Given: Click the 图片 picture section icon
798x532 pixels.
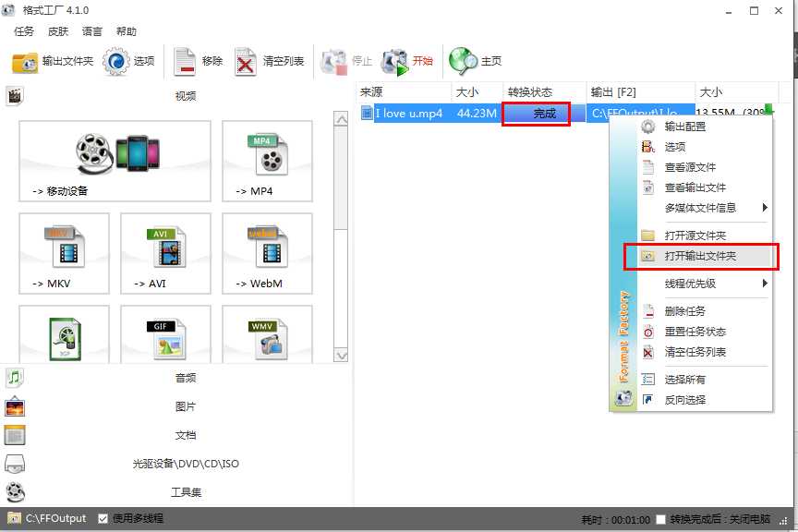Looking at the screenshot, I should (15, 406).
